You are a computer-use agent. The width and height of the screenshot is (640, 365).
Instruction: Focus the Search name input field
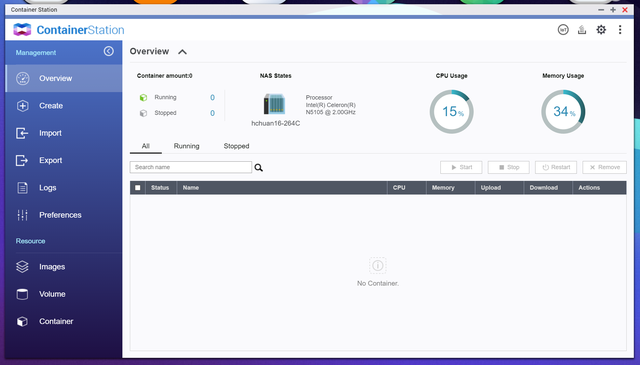tap(191, 167)
